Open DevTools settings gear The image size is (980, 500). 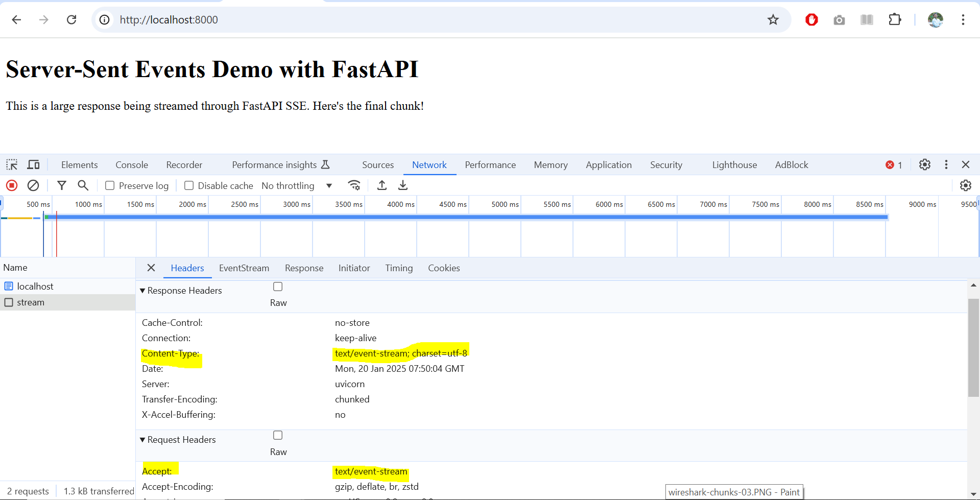tap(925, 164)
